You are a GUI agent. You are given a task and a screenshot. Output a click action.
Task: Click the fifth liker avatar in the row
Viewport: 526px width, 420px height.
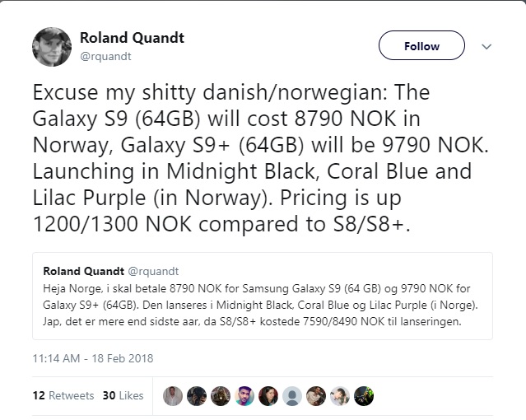pos(268,396)
